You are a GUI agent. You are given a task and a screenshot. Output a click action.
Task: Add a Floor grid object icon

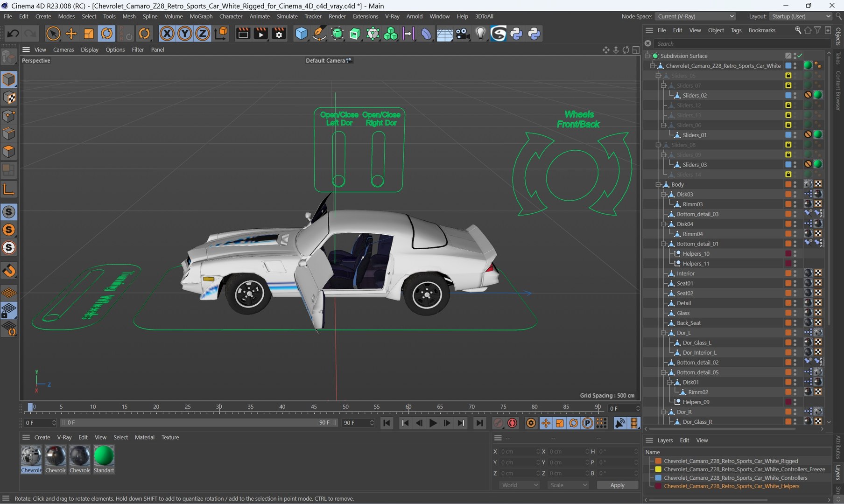[444, 34]
